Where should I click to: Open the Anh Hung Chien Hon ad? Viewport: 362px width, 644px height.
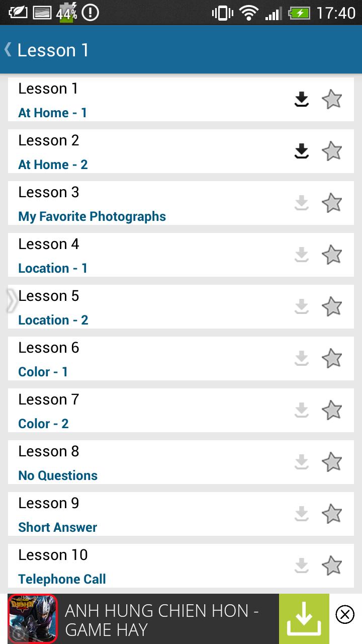[161, 620]
